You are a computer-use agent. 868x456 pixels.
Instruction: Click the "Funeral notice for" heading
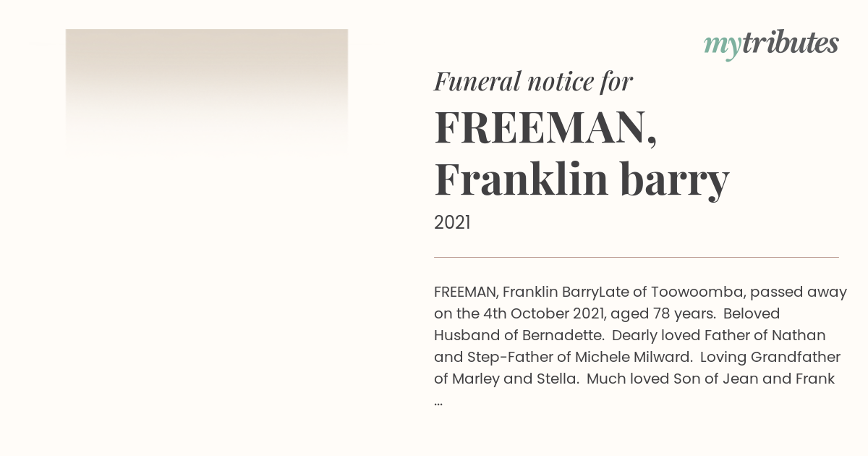point(533,81)
